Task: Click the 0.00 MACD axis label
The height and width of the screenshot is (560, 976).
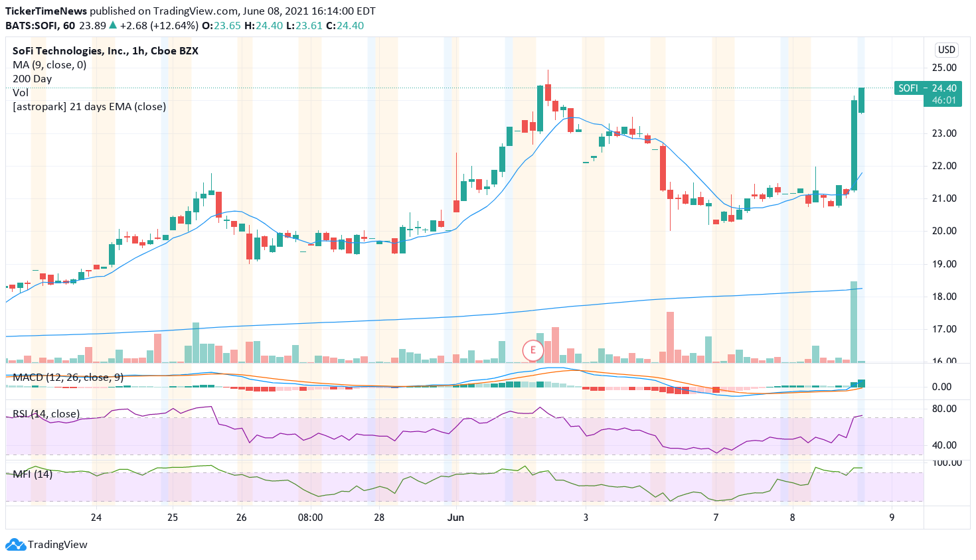Action: tap(941, 387)
